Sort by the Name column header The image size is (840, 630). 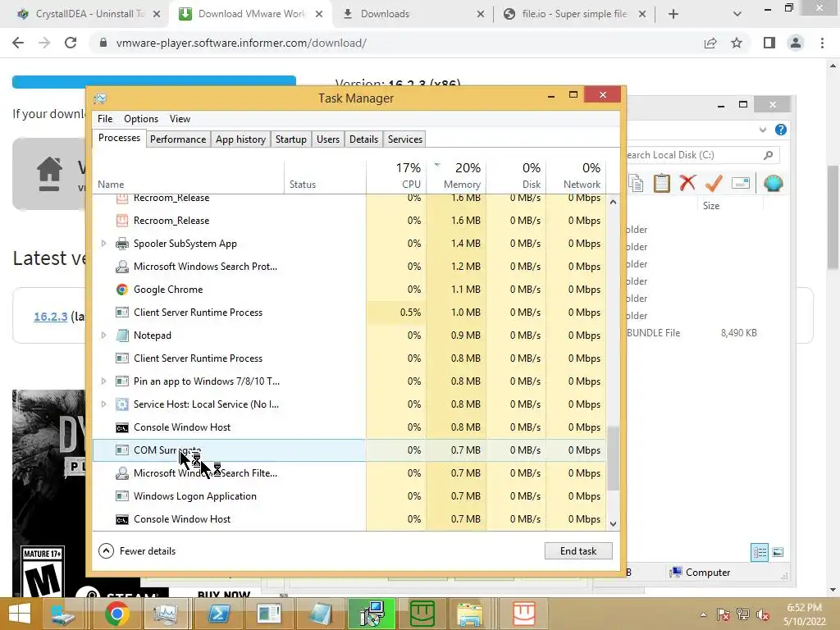coord(189,177)
